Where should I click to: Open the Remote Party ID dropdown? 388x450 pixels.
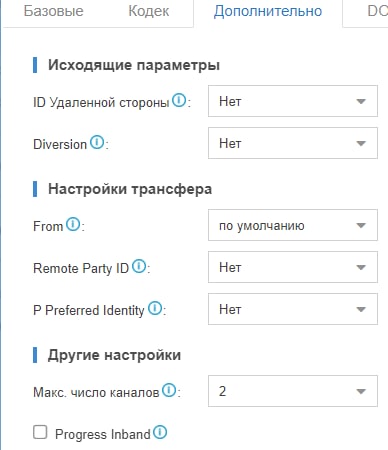(x=293, y=267)
